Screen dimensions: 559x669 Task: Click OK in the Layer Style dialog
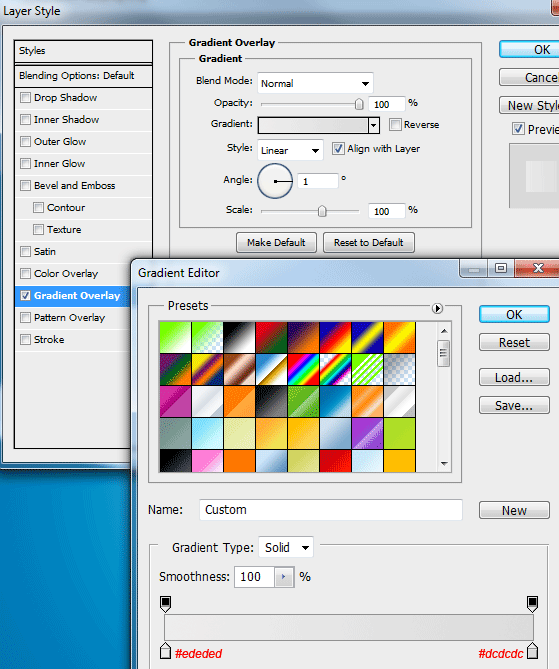pos(529,49)
